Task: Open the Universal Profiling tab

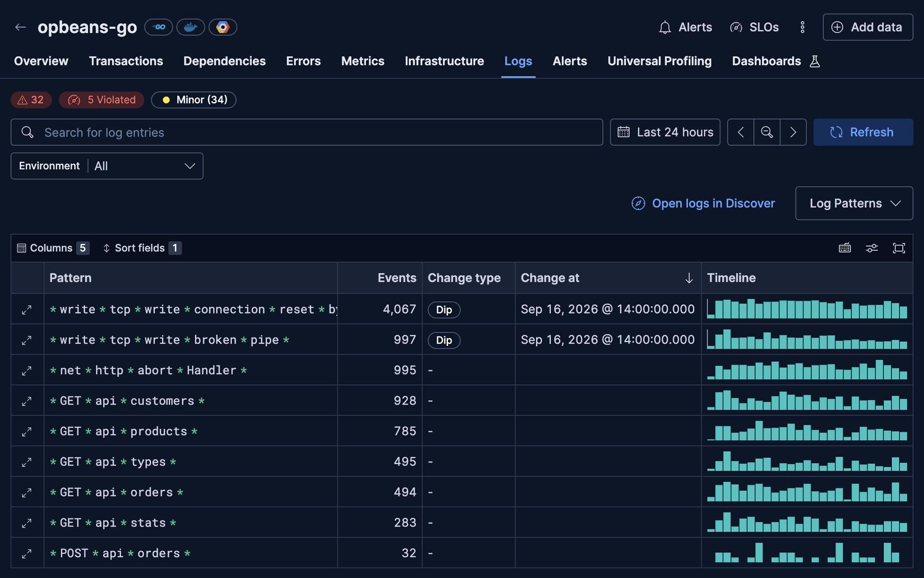Action: [659, 61]
